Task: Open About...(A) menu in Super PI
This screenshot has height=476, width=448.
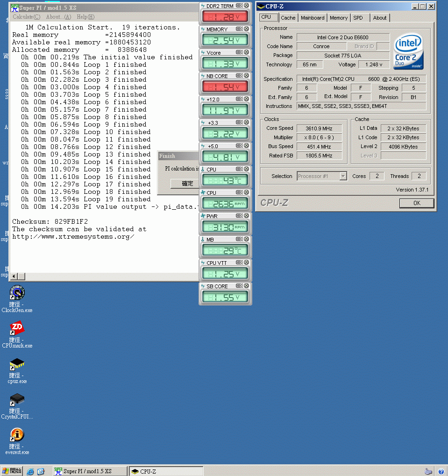Action: tap(58, 17)
